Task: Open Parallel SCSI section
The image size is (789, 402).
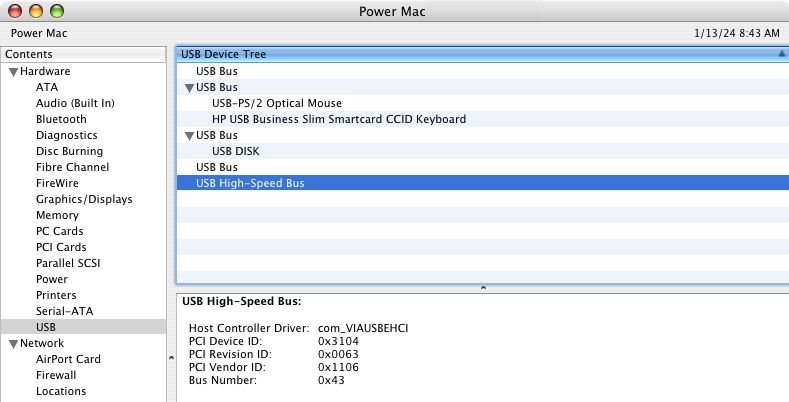Action: (68, 263)
